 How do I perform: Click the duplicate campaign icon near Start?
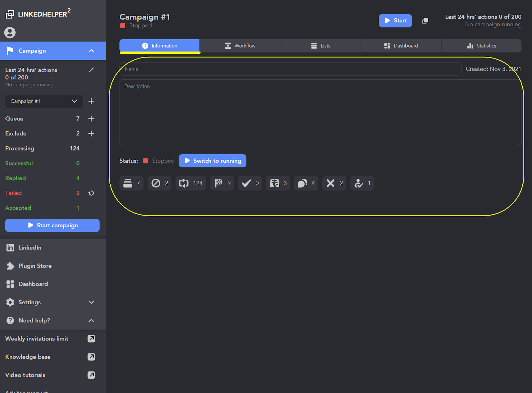[x=425, y=21]
